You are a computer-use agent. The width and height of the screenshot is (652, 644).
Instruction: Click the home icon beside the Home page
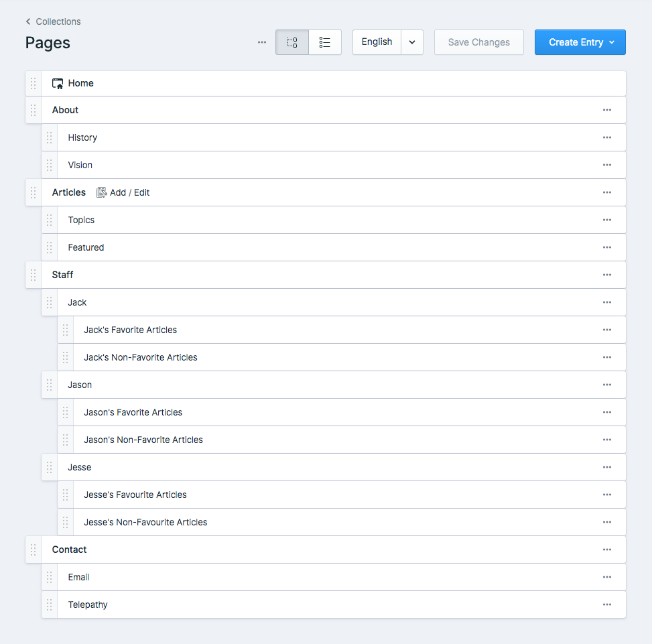58,82
